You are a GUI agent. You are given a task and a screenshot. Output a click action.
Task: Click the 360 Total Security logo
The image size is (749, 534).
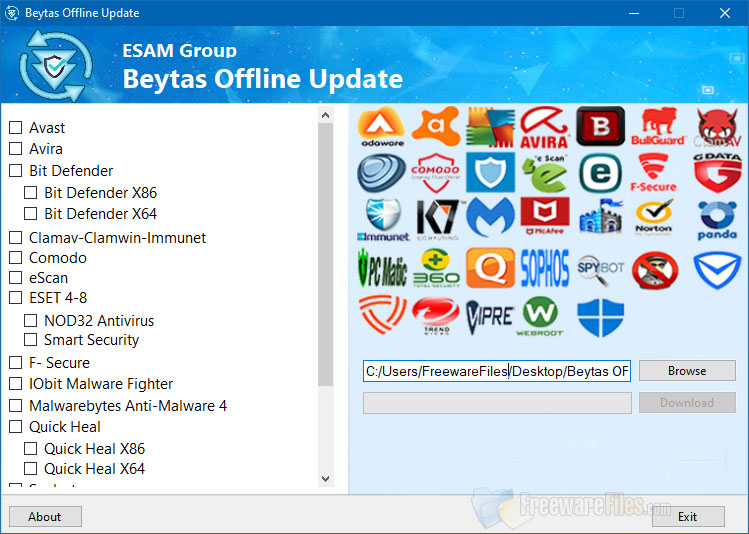click(x=436, y=268)
